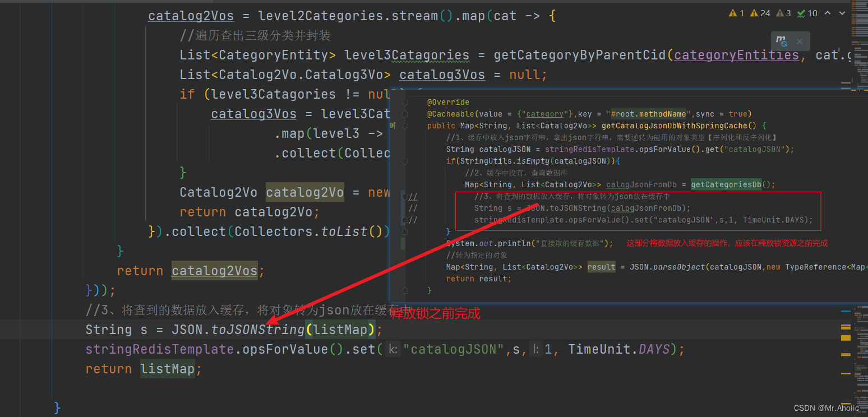
Task: Click highlighted result variable in inset code
Action: click(x=601, y=267)
